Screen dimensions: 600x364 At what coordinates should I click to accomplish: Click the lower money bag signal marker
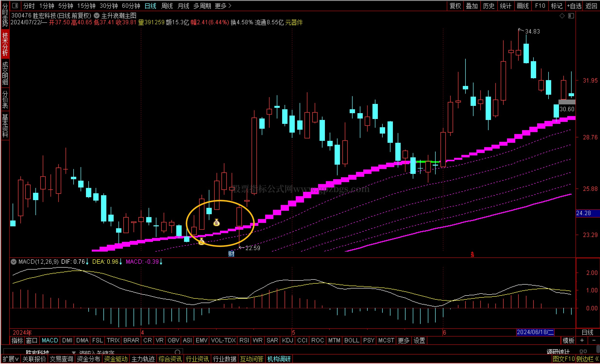pos(201,241)
